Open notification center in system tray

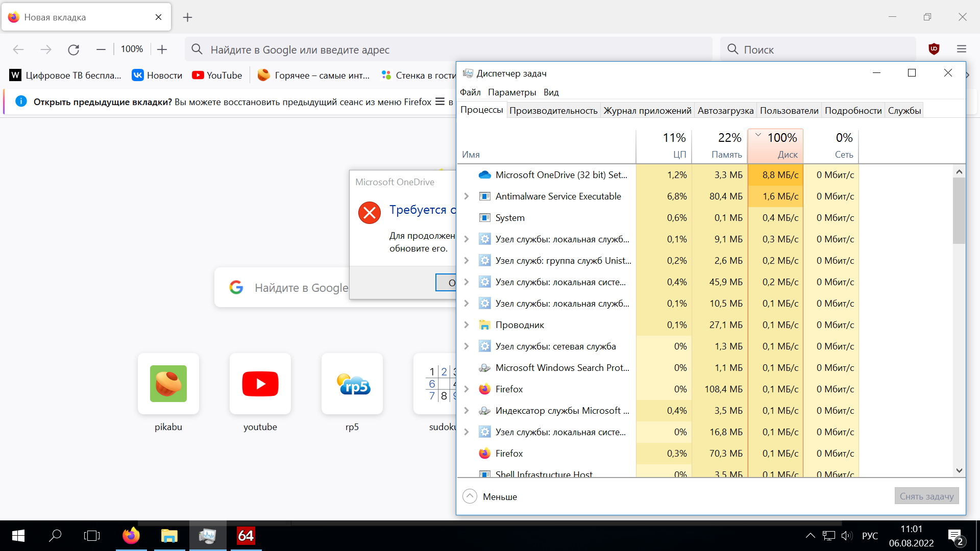pyautogui.click(x=955, y=536)
